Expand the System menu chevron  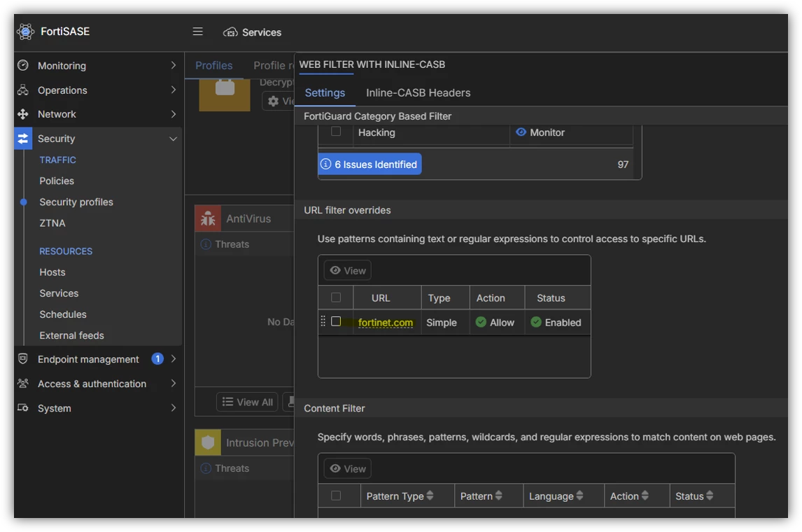(174, 407)
